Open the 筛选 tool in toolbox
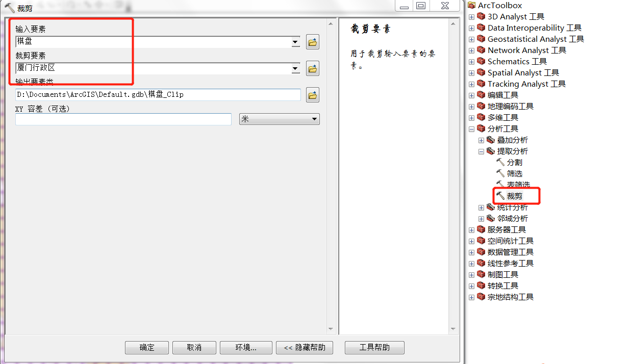Viewport: 631px width, 364px height. (x=514, y=173)
